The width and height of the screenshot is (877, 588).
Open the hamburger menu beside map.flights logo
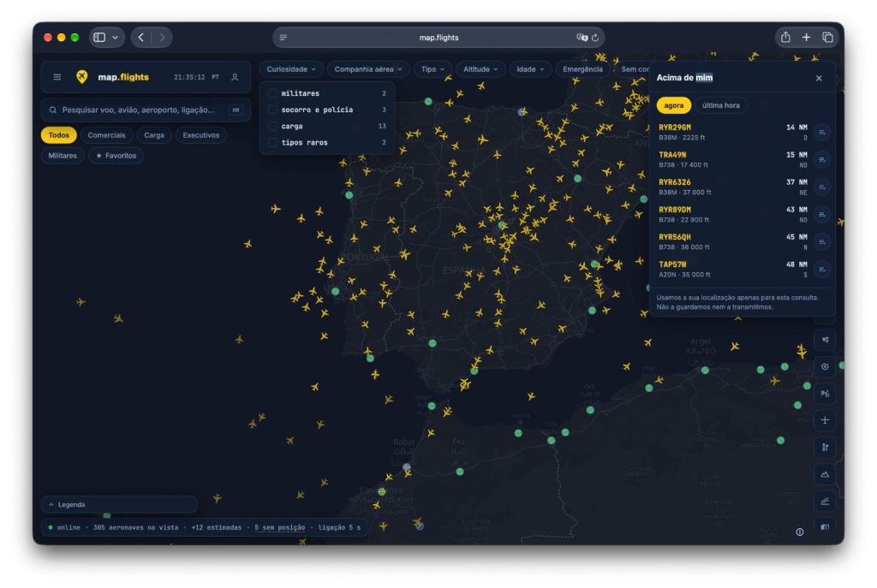tap(57, 77)
